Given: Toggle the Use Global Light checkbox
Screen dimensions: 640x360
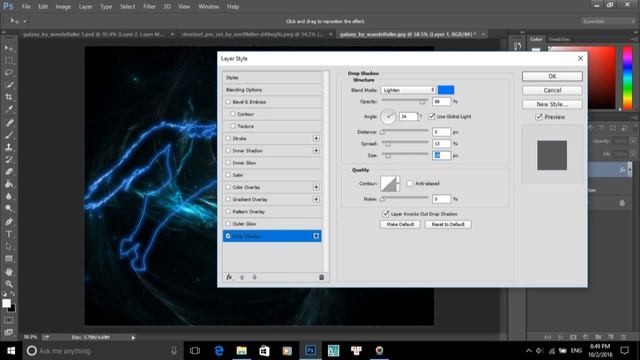Looking at the screenshot, I should 432,116.
